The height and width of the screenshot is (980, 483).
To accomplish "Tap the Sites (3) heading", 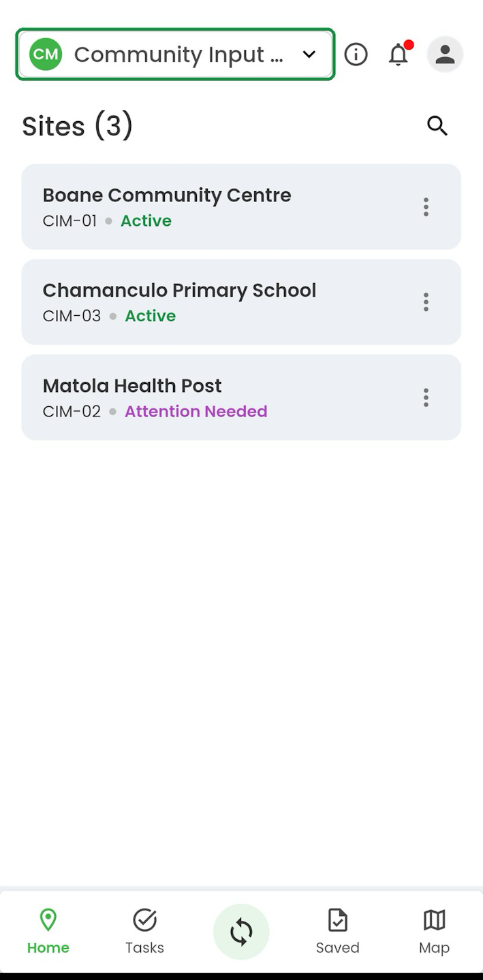I will coord(78,127).
